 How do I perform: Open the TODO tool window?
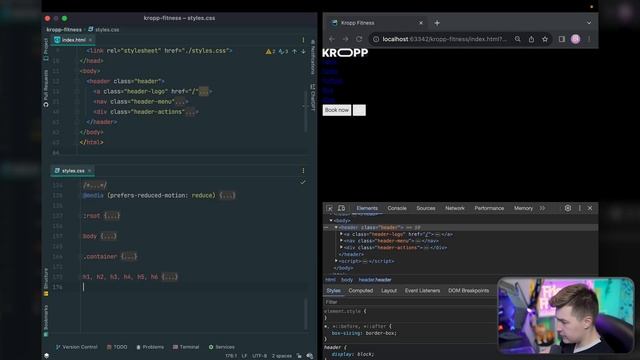[x=117, y=347]
